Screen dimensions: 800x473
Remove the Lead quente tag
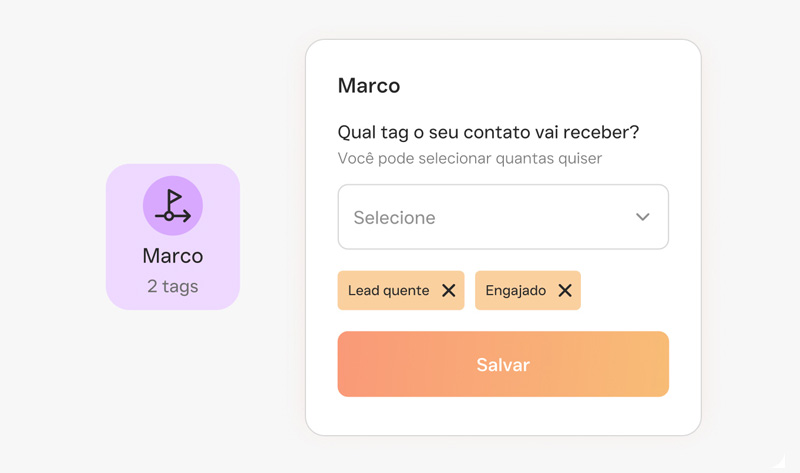(448, 290)
